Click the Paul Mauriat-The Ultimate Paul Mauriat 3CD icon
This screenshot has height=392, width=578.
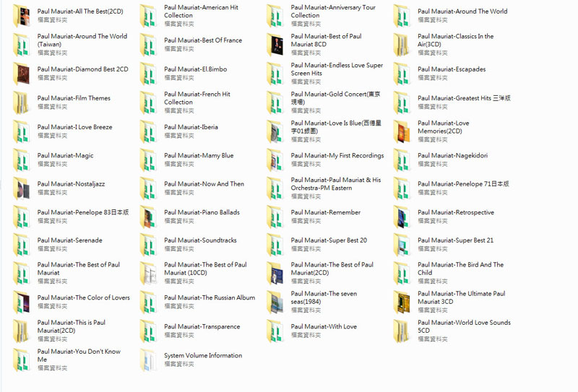tap(402, 302)
